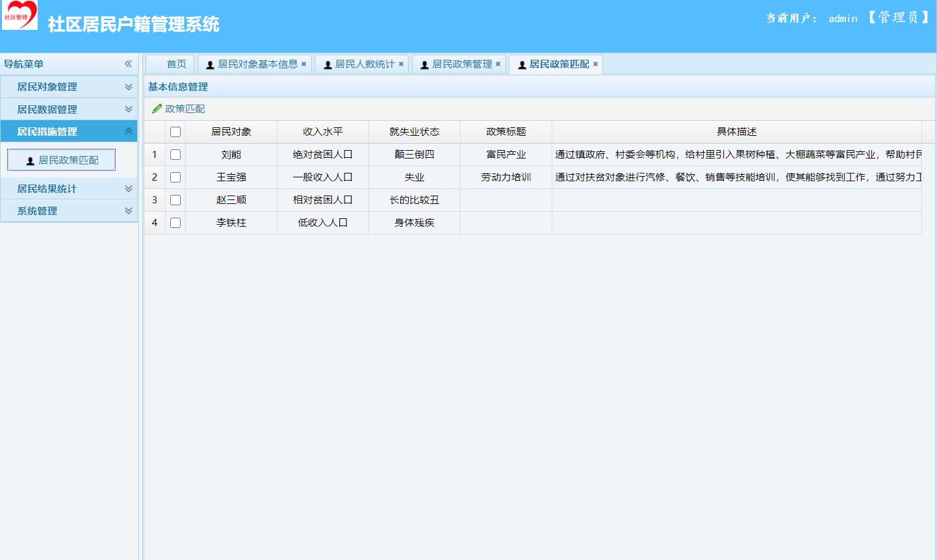The height and width of the screenshot is (560, 937).
Task: Check the checkbox on 刘能's row
Action: tap(175, 154)
